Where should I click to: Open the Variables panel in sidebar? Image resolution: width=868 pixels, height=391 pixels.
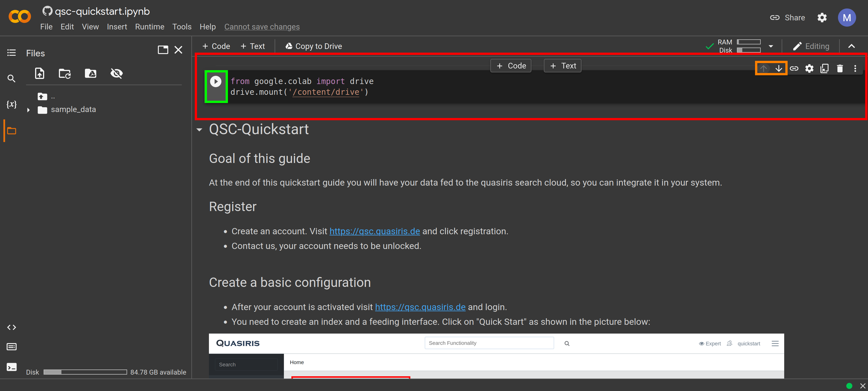point(11,104)
